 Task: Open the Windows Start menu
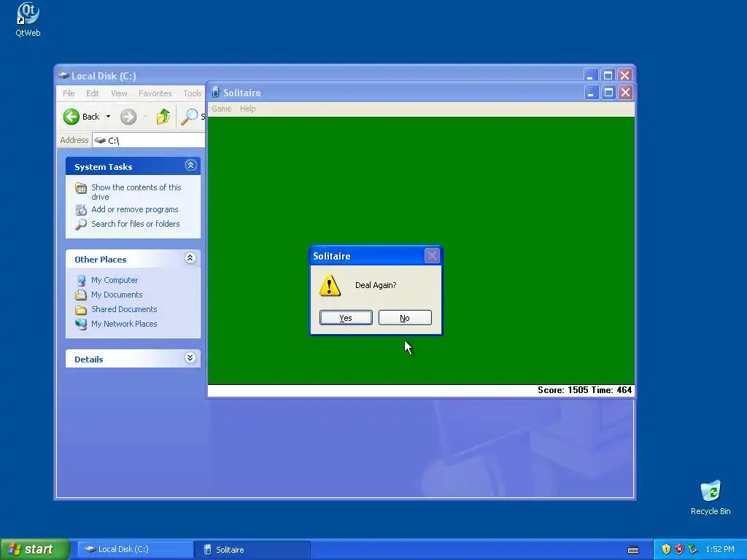coord(34,549)
